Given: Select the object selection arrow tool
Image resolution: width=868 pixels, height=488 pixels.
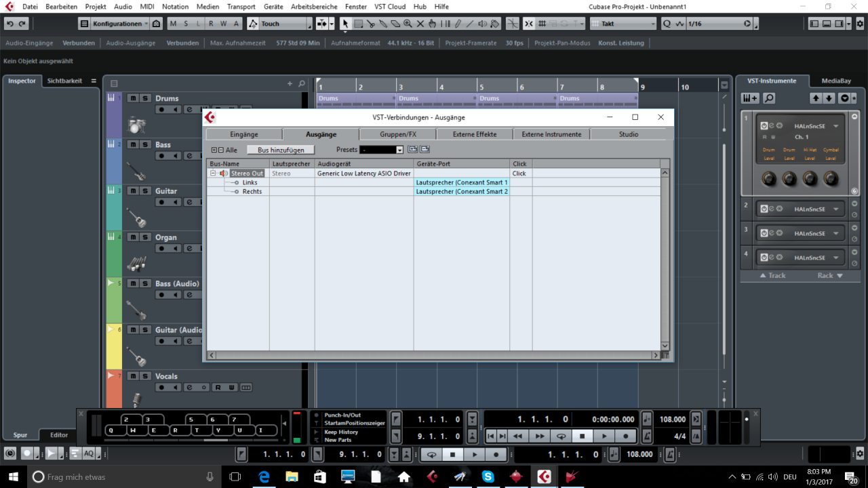Looking at the screenshot, I should 345,24.
